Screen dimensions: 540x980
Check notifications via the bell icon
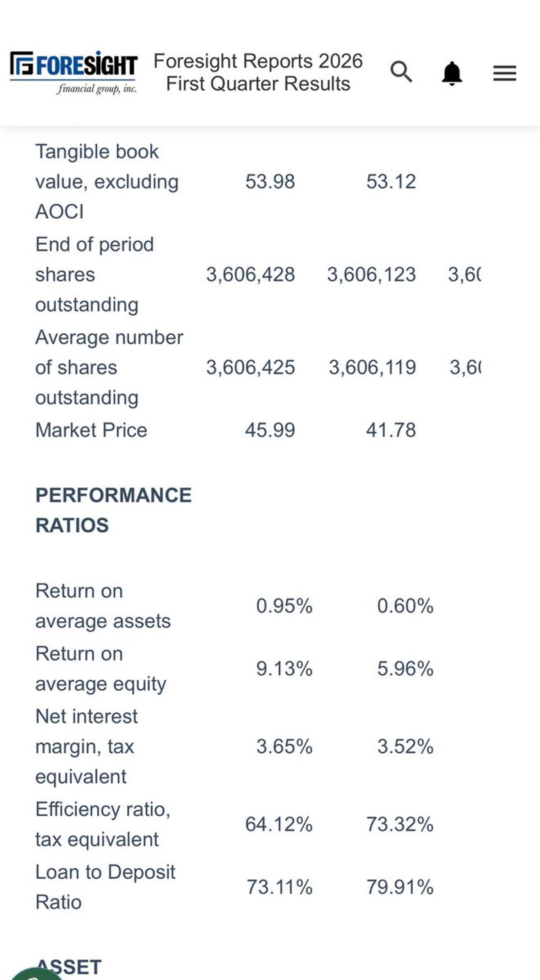[x=453, y=73]
